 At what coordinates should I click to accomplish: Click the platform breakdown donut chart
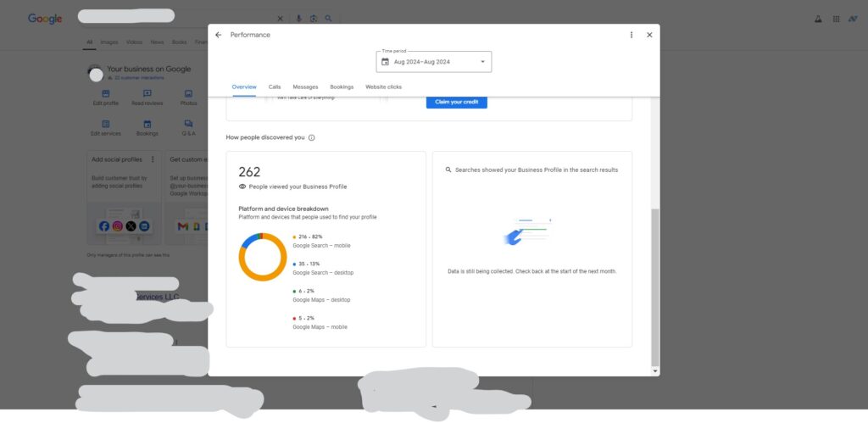[x=263, y=257]
